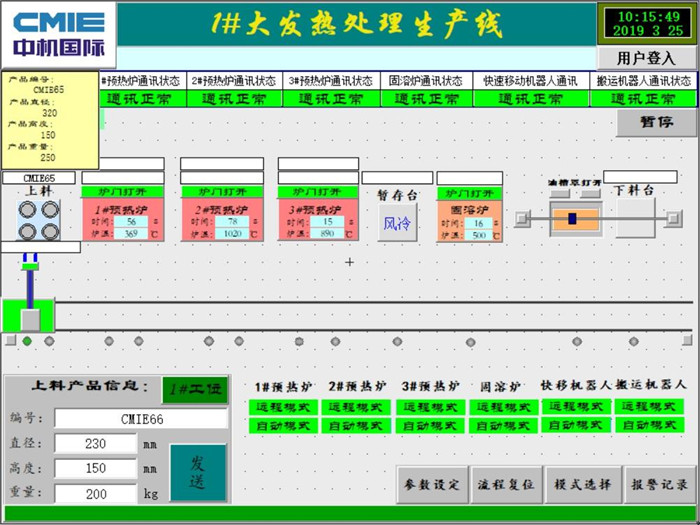Click the 流程复位 process reset button
The image size is (700, 525).
507,485
